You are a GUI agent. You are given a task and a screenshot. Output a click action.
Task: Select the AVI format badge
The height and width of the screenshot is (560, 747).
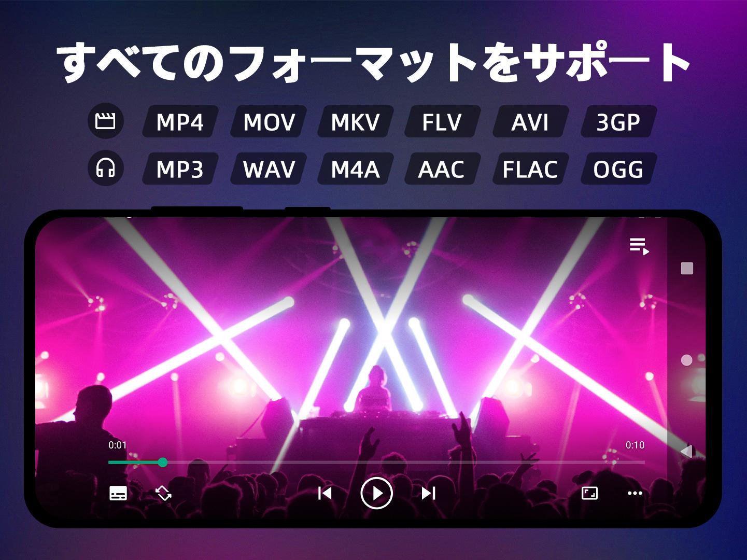pos(530,122)
